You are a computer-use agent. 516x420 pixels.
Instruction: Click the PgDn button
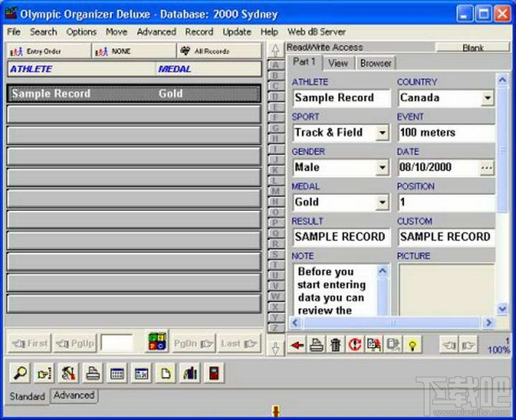tap(193, 343)
